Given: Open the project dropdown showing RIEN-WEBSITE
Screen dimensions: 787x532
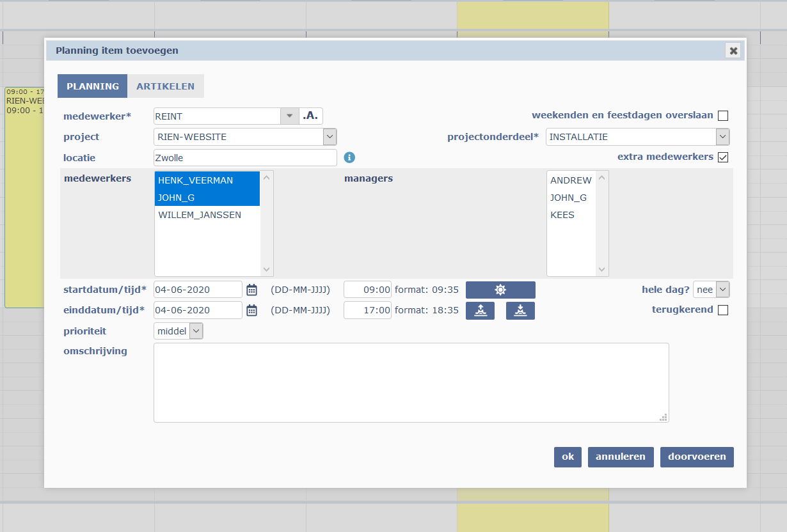Looking at the screenshot, I should coord(245,137).
